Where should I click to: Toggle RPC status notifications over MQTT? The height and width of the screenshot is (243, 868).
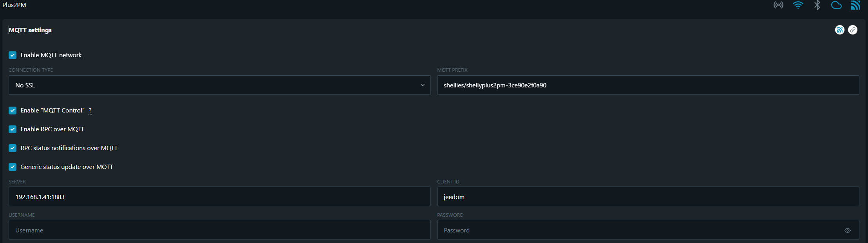point(13,148)
